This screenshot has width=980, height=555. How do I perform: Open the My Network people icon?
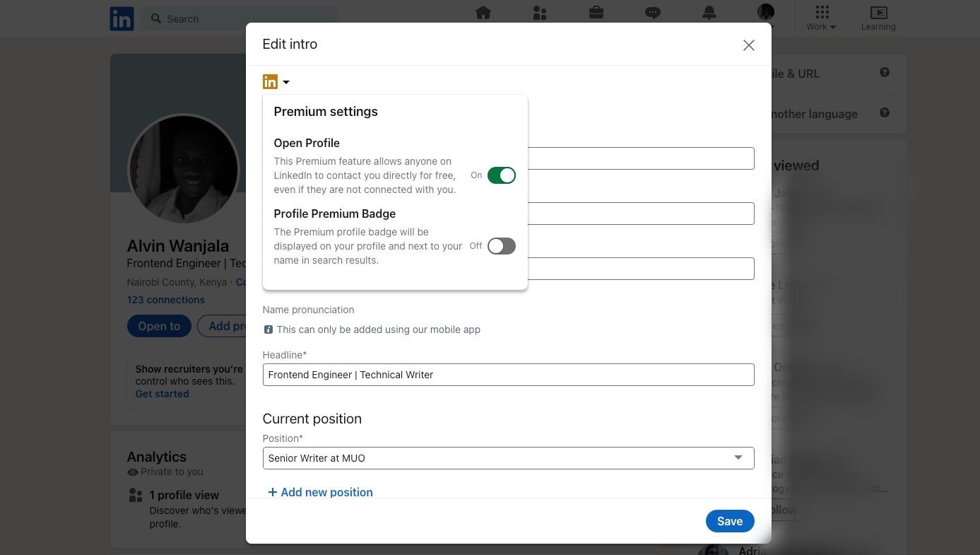click(x=540, y=13)
